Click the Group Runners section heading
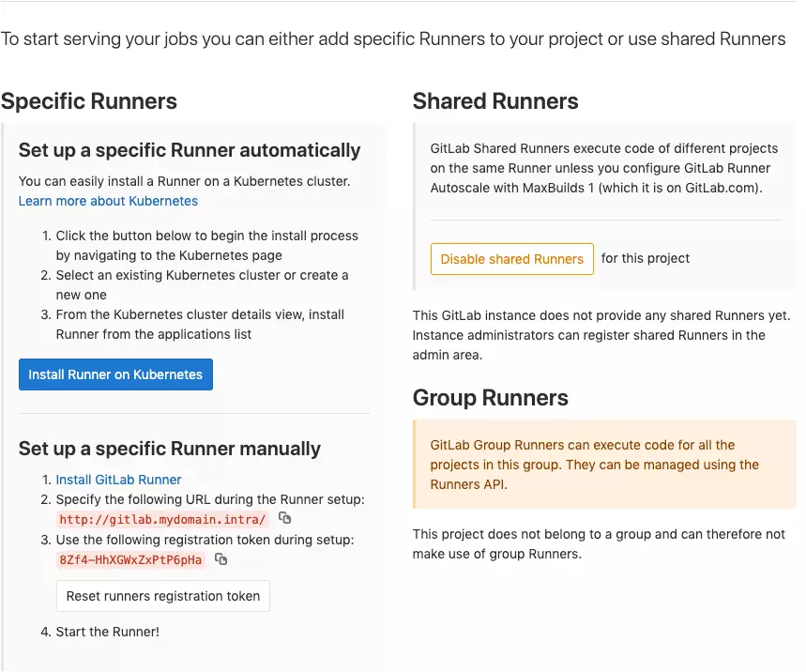Screen dimensions: 806x672 click(490, 398)
